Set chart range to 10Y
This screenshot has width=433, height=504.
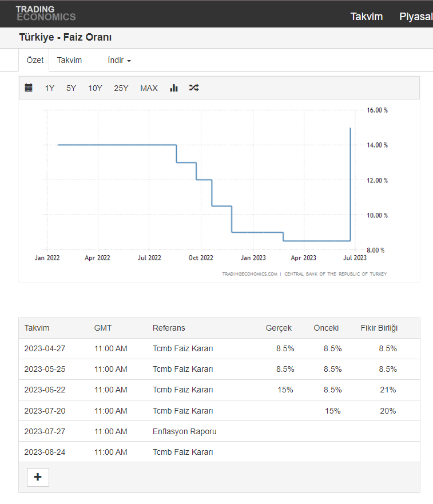coord(95,88)
